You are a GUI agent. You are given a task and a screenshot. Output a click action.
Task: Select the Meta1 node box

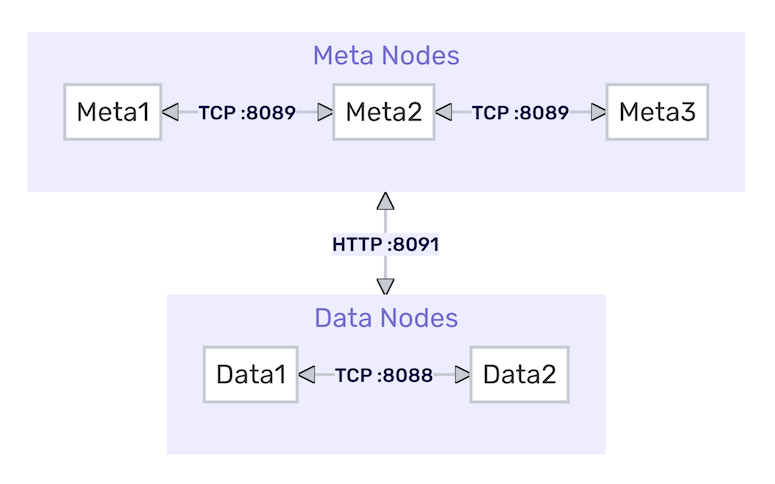coord(113,112)
